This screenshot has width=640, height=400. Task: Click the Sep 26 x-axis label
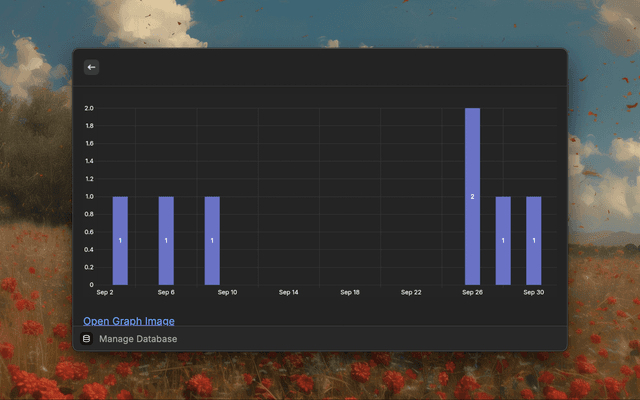(x=472, y=293)
